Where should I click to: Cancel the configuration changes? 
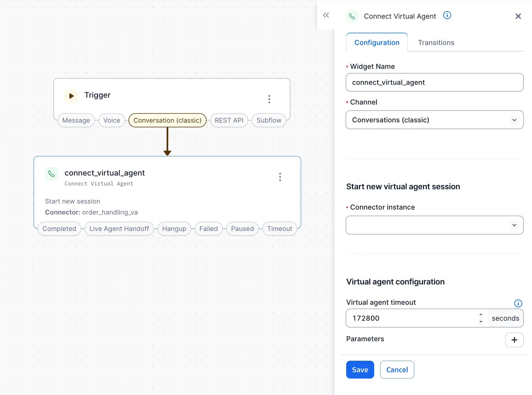click(x=397, y=370)
